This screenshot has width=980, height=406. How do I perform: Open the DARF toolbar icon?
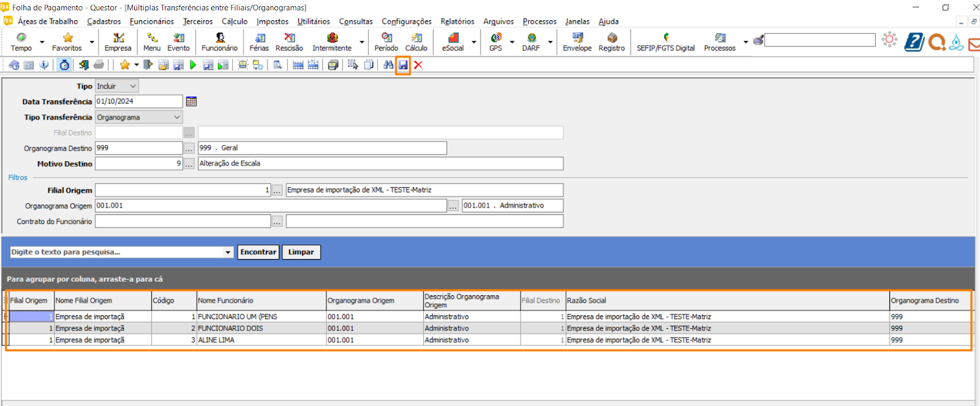[531, 42]
